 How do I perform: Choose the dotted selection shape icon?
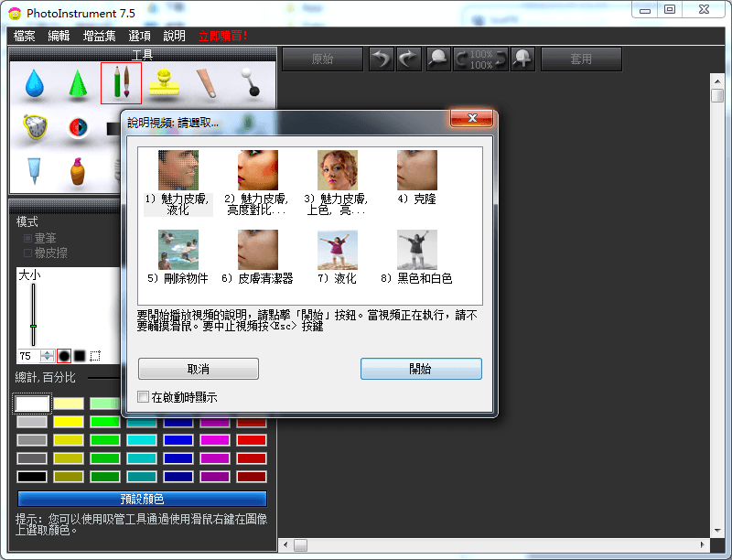[x=95, y=356]
